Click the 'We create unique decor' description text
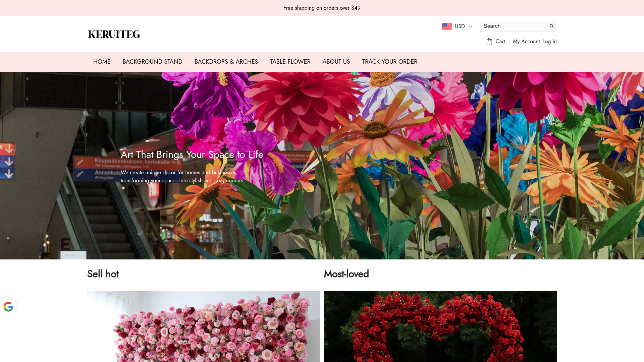 182,177
